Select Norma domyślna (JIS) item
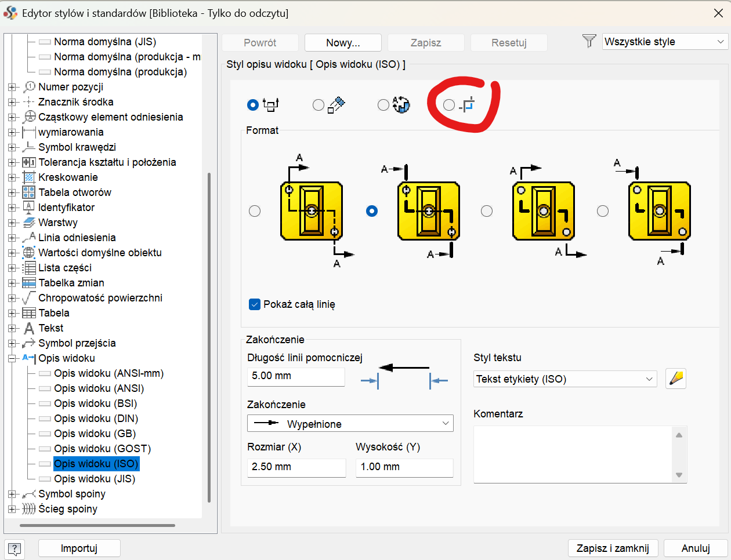731x560 pixels. [x=105, y=42]
